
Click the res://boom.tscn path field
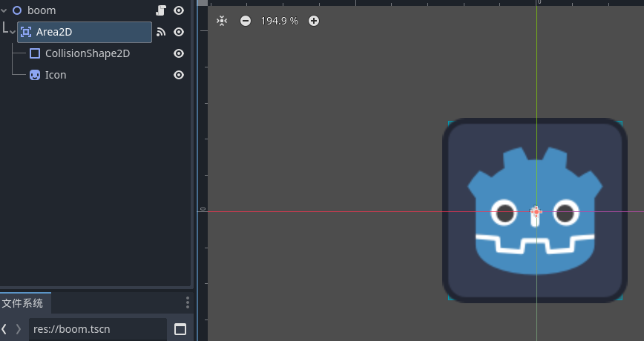(x=96, y=328)
